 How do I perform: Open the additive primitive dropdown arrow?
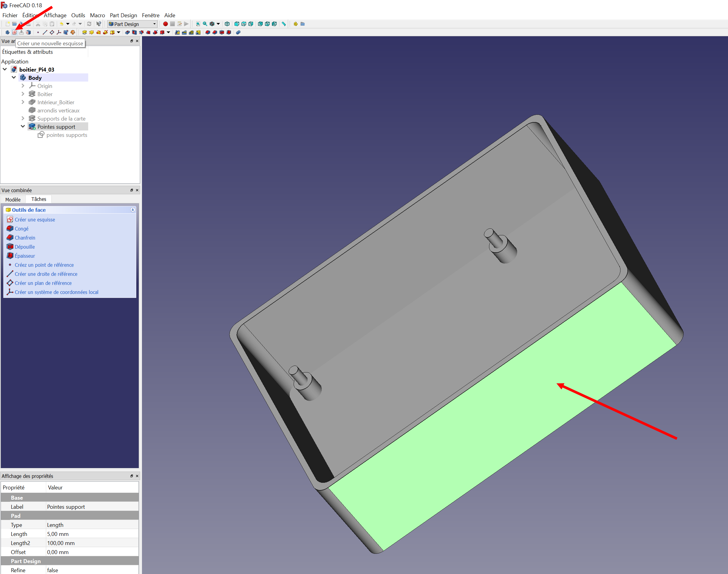tap(119, 32)
